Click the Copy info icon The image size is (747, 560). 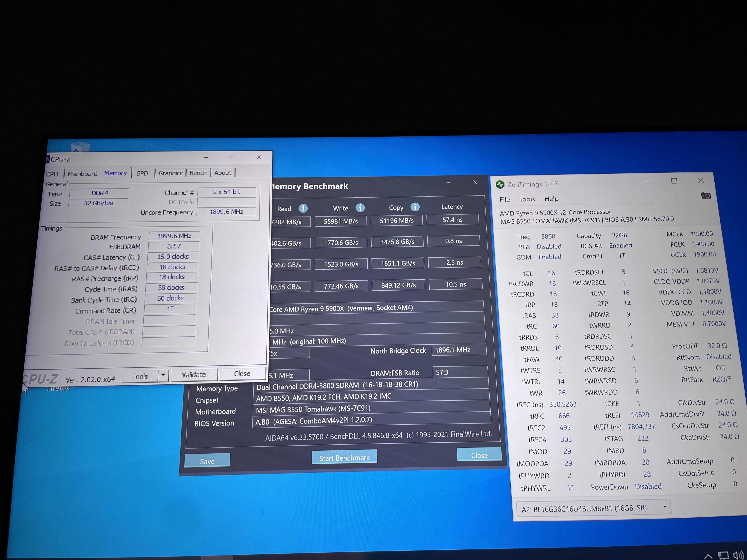click(415, 207)
